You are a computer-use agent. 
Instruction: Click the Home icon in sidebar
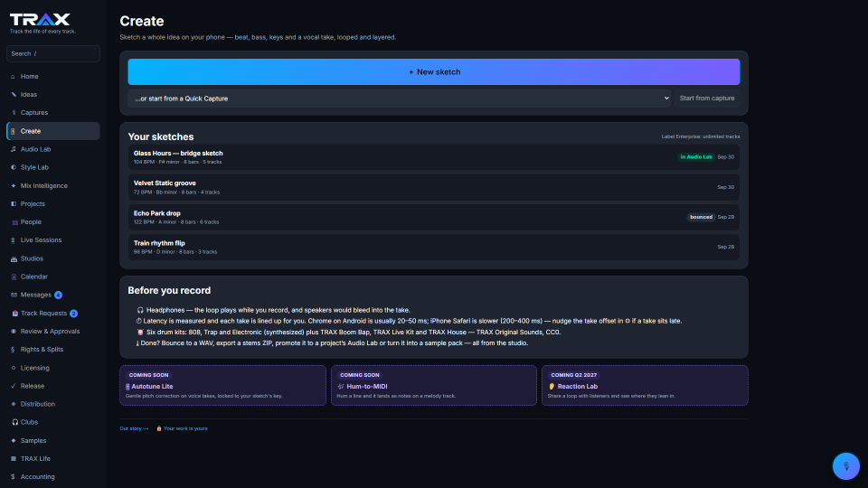tap(14, 76)
